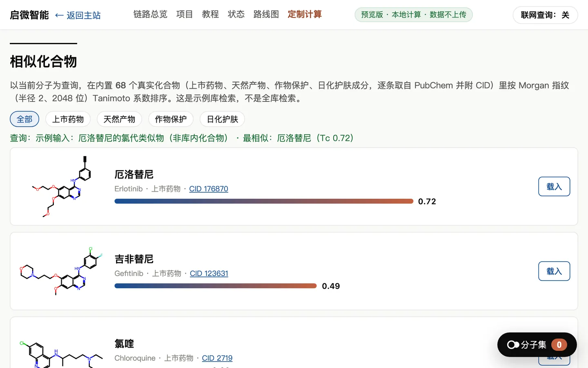Screen dimensions: 588x368
Task: Select the 全部 filter chip
Action: tap(24, 119)
